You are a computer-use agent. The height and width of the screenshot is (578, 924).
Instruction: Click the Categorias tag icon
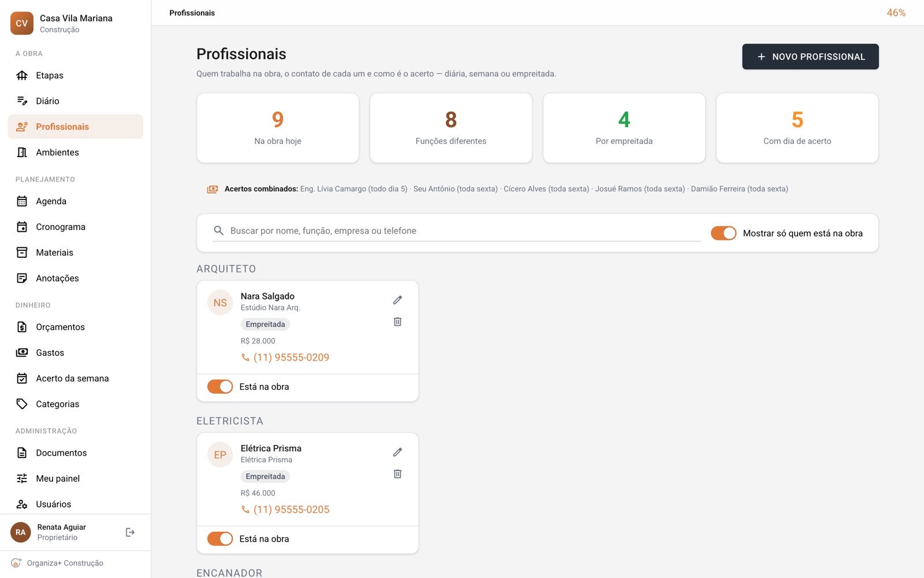click(x=22, y=404)
